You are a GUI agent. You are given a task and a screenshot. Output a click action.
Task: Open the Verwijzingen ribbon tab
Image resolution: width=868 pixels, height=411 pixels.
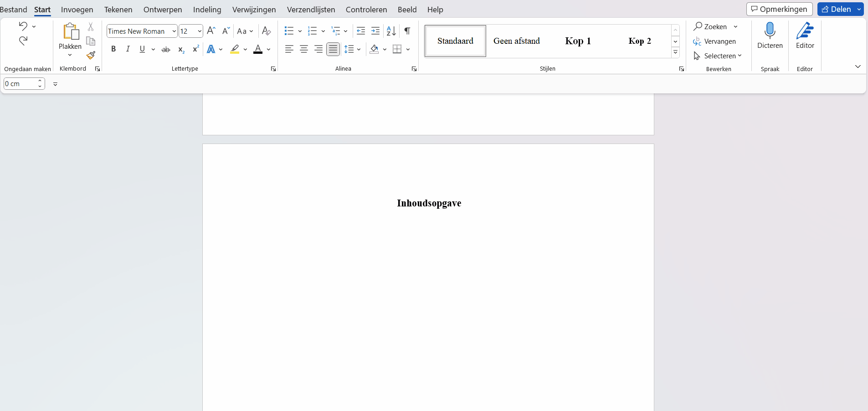pyautogui.click(x=254, y=9)
